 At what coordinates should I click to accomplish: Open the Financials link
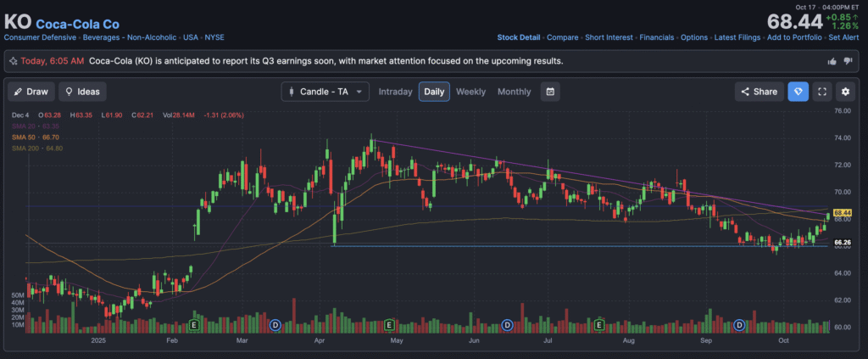(x=657, y=37)
